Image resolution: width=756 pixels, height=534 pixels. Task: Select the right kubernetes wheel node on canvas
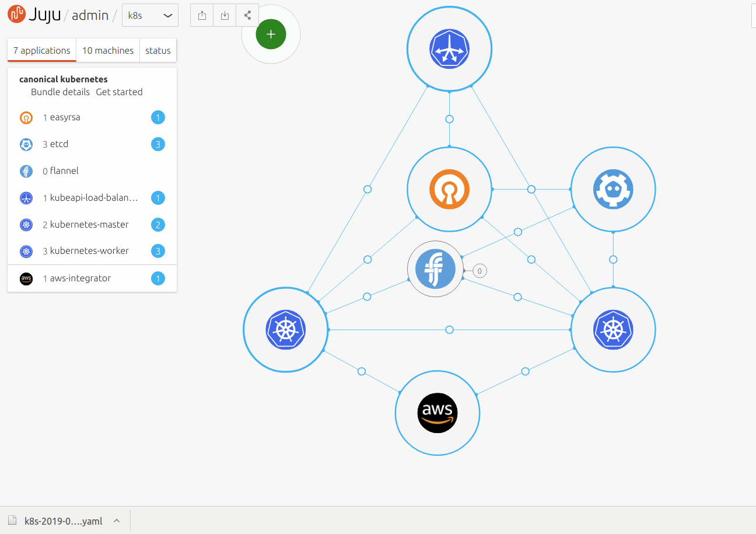coord(613,330)
